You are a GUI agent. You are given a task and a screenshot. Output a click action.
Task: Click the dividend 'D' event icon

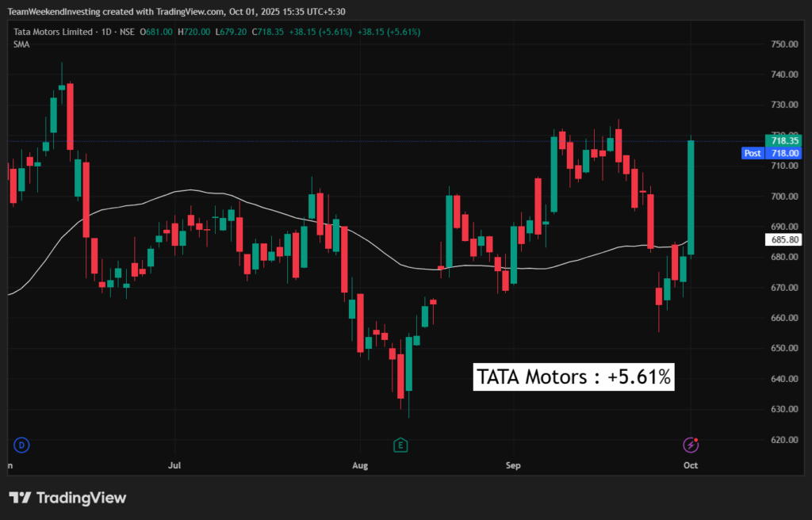[21, 445]
